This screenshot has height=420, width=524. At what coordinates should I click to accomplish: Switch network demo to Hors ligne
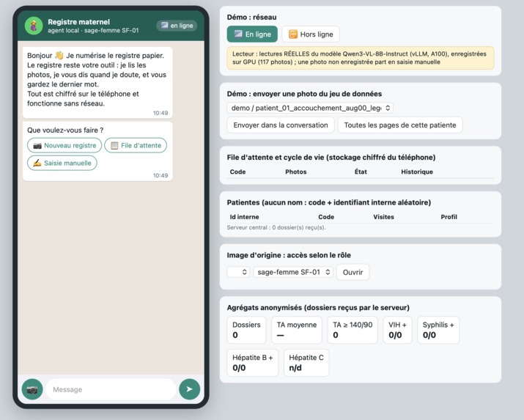pyautogui.click(x=311, y=34)
